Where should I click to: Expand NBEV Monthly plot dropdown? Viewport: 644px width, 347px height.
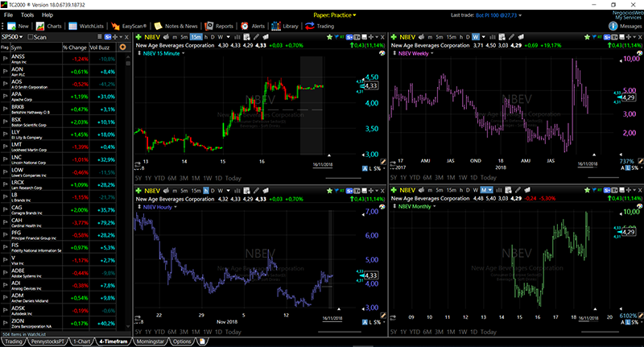[x=434, y=207]
